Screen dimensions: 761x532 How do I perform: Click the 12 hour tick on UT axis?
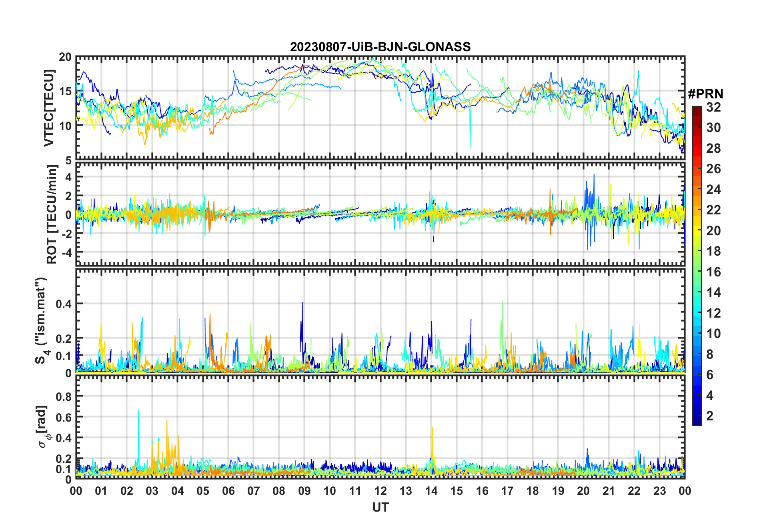coord(380,491)
